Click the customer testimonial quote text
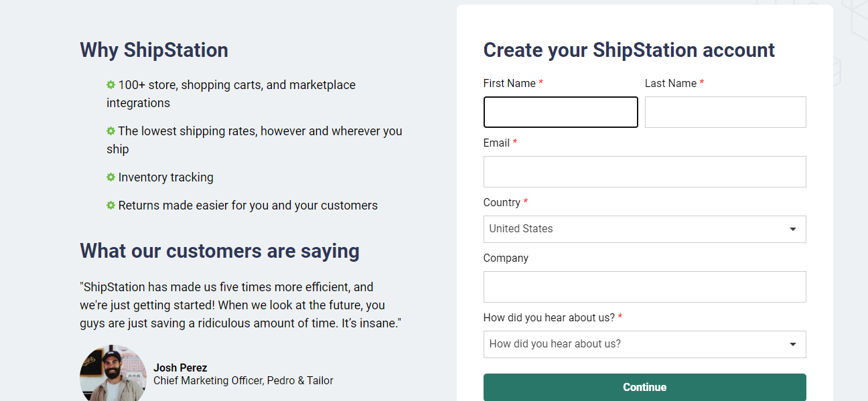Viewport: 868px width, 401px height. click(x=240, y=305)
